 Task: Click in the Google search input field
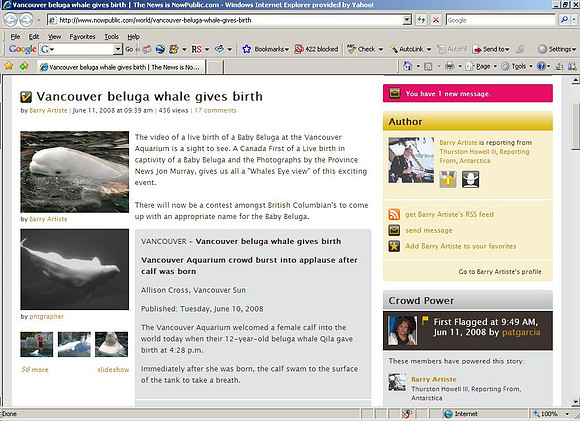tap(501, 20)
